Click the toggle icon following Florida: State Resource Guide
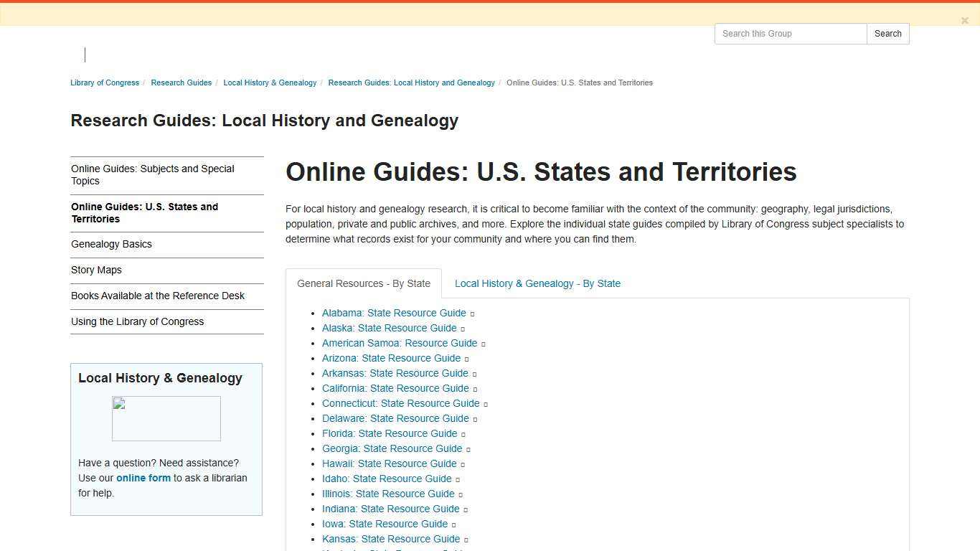Viewport: 980px width, 551px height. click(463, 434)
